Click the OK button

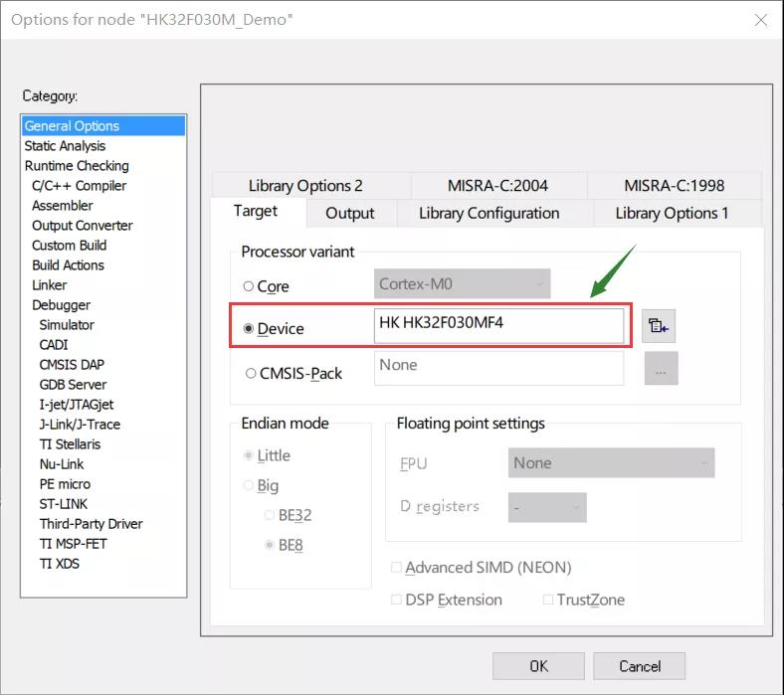click(538, 666)
